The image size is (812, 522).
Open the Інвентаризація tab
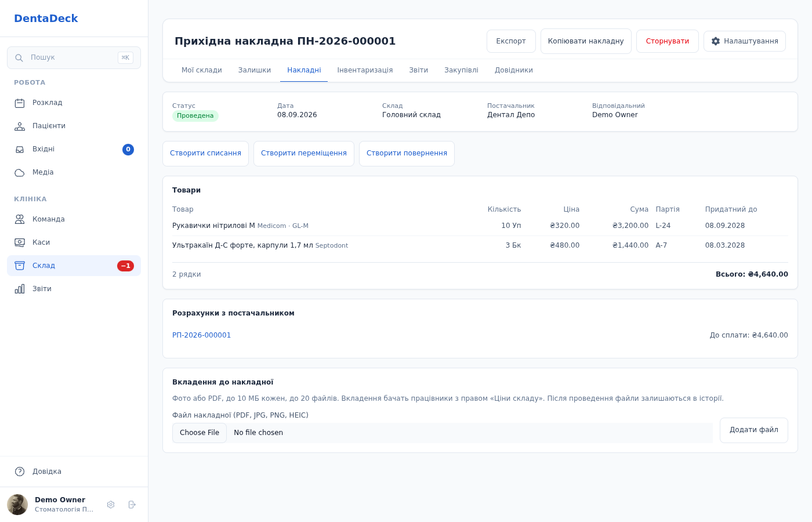click(x=365, y=70)
